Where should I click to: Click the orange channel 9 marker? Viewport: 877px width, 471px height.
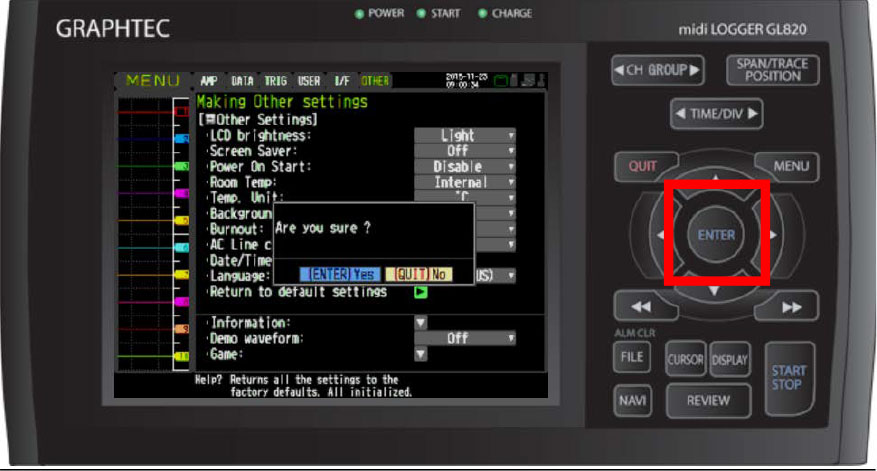182,329
